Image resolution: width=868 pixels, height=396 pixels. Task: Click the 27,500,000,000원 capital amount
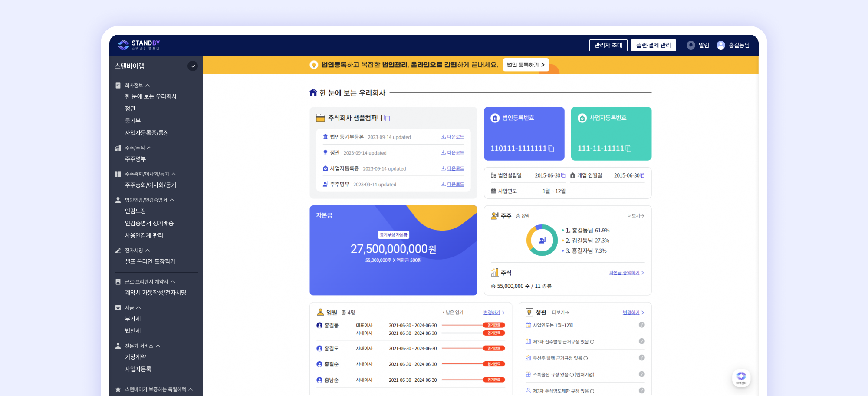[x=394, y=249]
